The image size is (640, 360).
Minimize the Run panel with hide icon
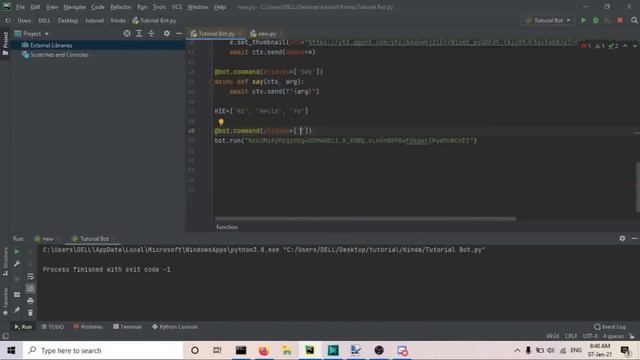[634, 238]
